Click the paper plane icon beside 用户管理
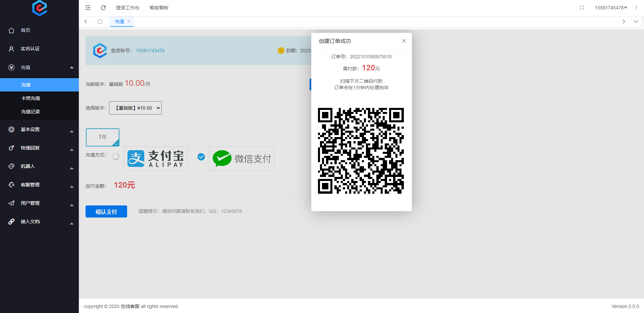Screen dimensions: 644x313 coord(11,203)
